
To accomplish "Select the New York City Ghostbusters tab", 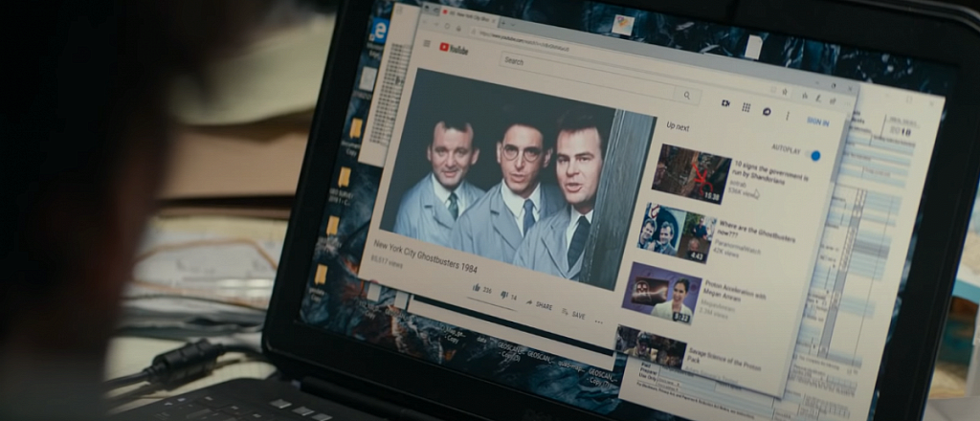I will click(x=465, y=13).
